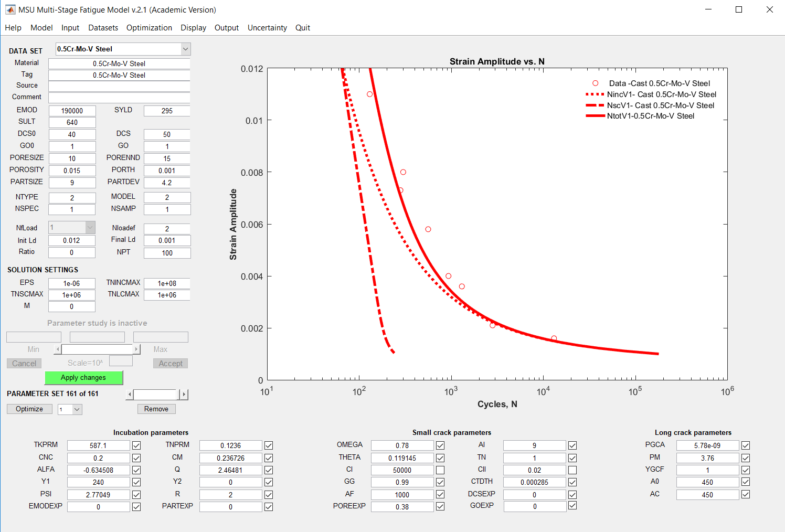
Task: Check the CII parameter checkbox
Action: 572,470
